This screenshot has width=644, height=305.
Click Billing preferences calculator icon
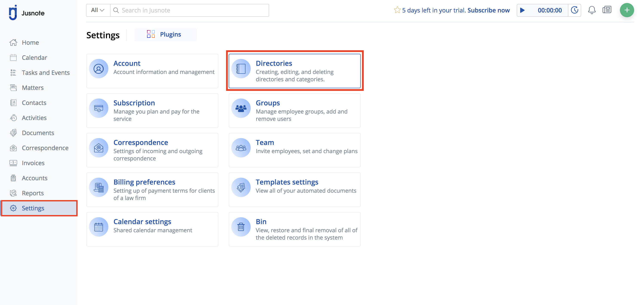click(99, 187)
